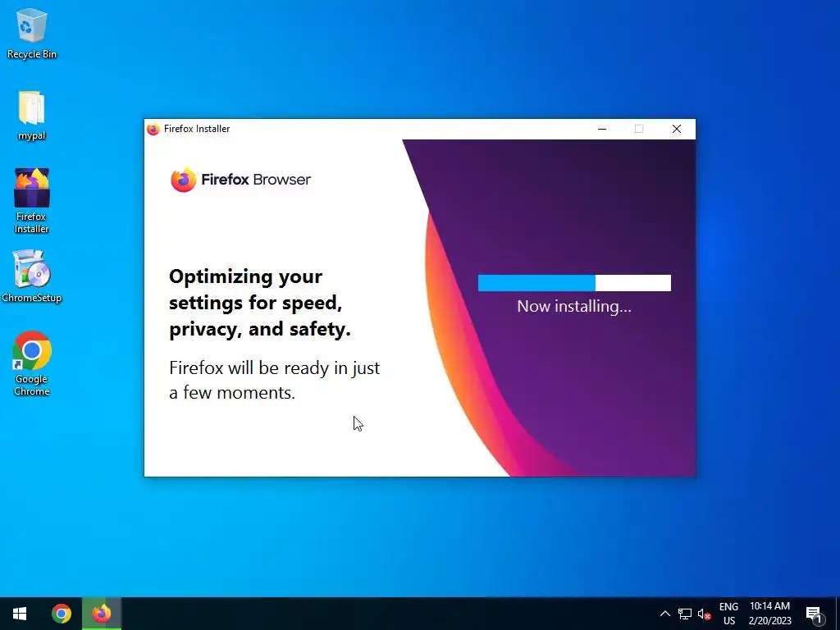Select the Google Chrome desktop shortcut
840x630 pixels.
coord(32,363)
